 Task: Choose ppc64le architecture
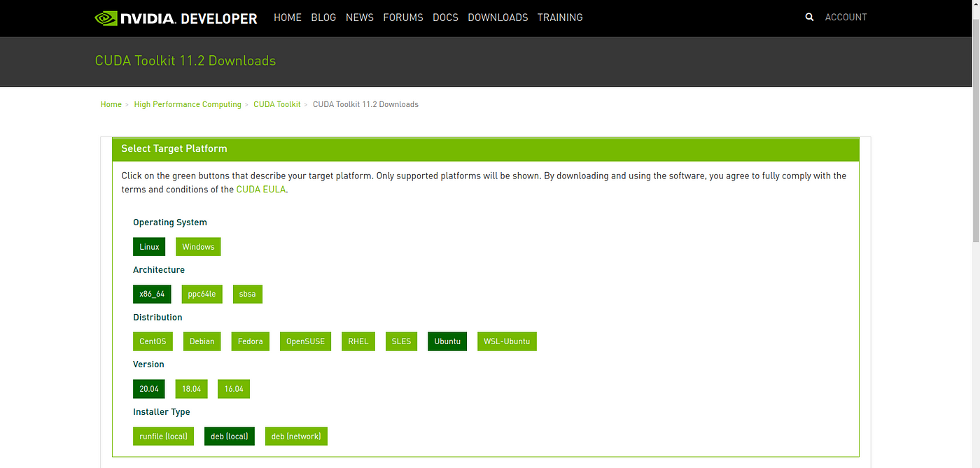(x=202, y=295)
